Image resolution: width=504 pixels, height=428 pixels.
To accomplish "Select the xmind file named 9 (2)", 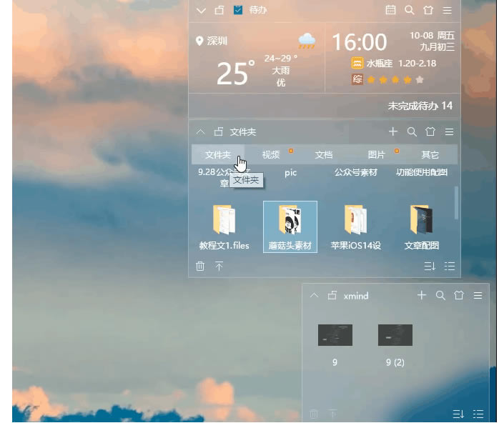I will [x=395, y=345].
